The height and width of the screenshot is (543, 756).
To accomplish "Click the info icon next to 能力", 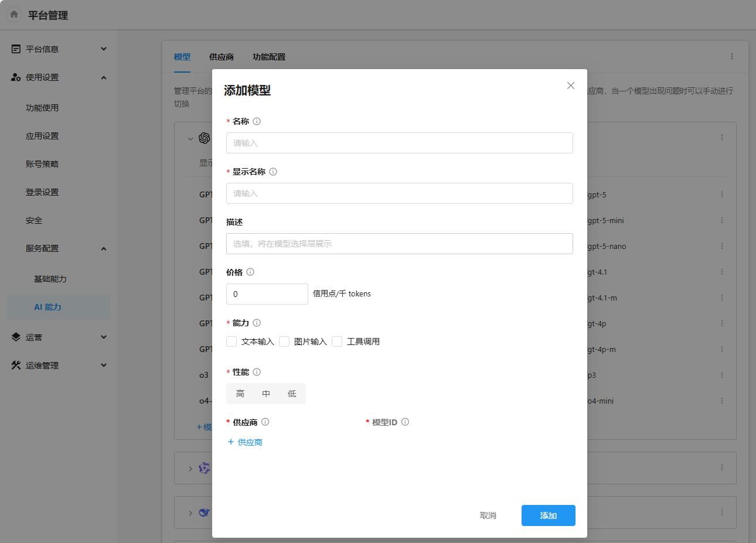I will (x=257, y=323).
